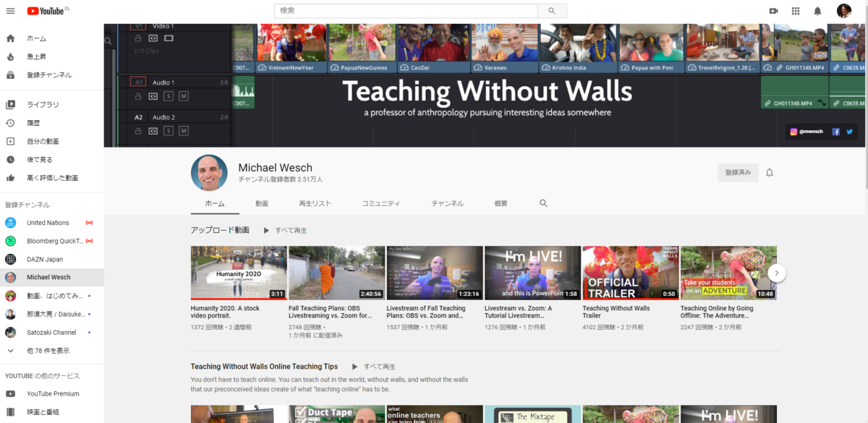
Task: Switch to the 動画 tab
Action: pyautogui.click(x=262, y=204)
